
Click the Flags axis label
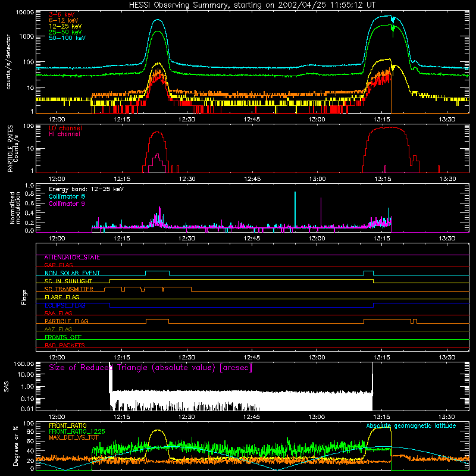[24, 297]
